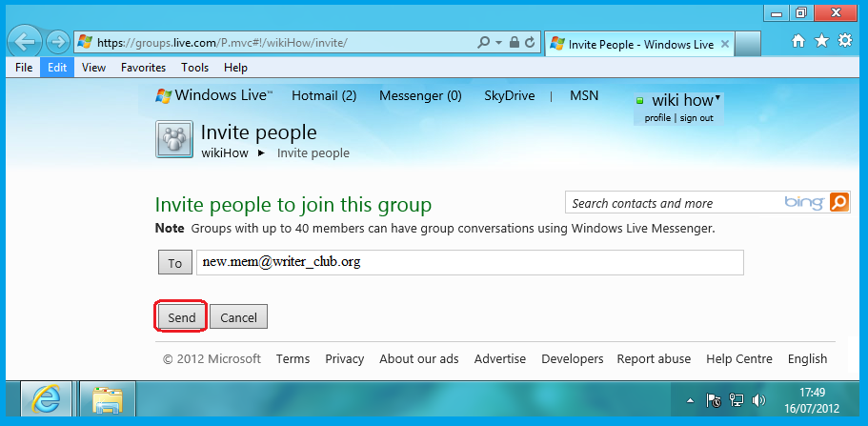This screenshot has width=868, height=426.
Task: Open the address bar dropdown arrow
Action: [498, 43]
